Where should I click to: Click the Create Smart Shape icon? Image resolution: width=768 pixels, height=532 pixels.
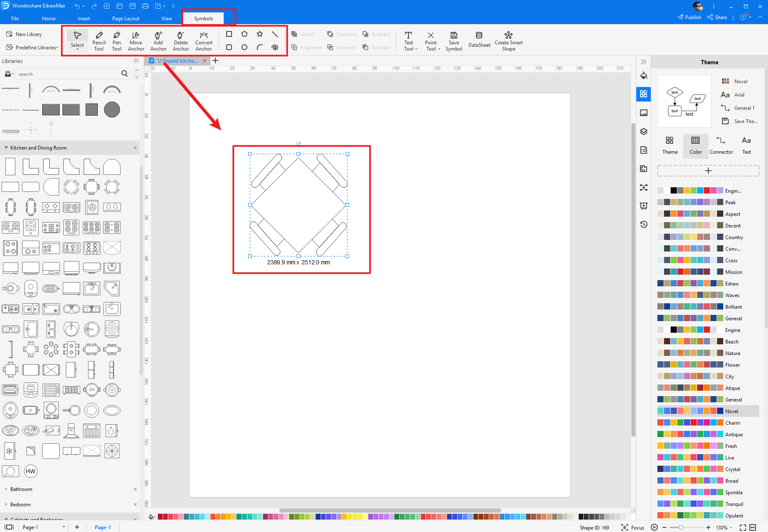(508, 40)
